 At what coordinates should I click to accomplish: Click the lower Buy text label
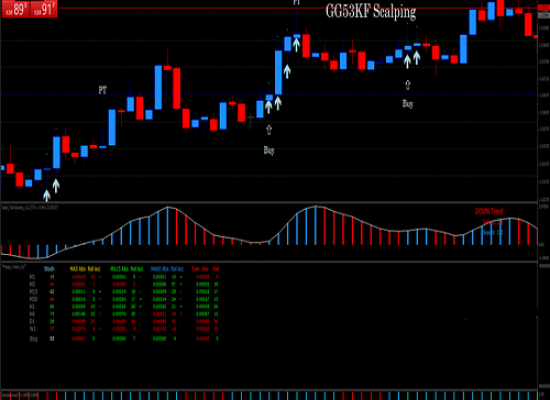(269, 150)
